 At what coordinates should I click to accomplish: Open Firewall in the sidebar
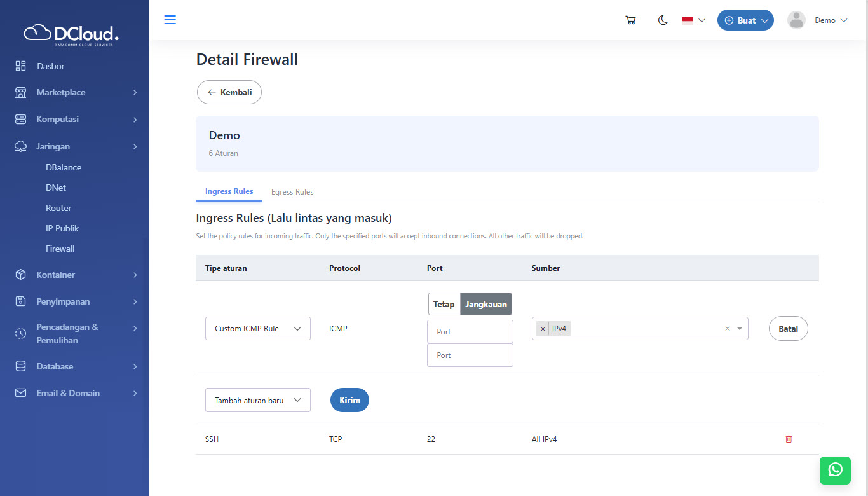coord(60,249)
